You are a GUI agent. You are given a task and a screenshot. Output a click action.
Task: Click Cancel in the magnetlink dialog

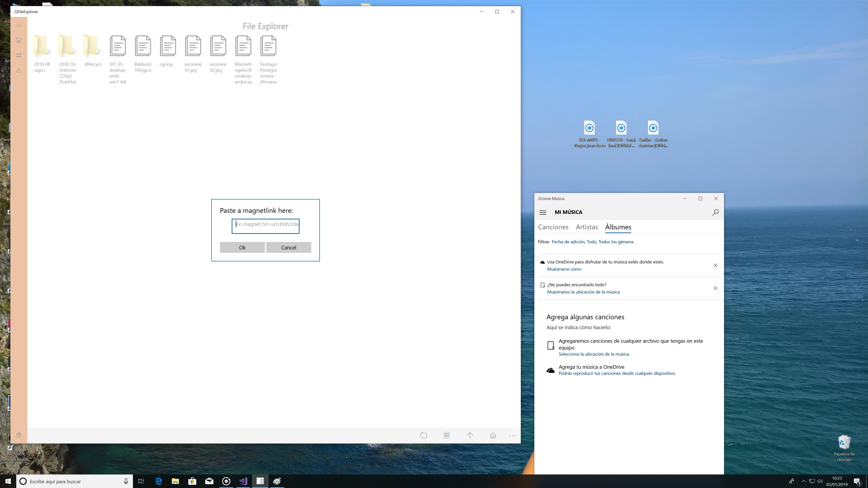coord(288,248)
